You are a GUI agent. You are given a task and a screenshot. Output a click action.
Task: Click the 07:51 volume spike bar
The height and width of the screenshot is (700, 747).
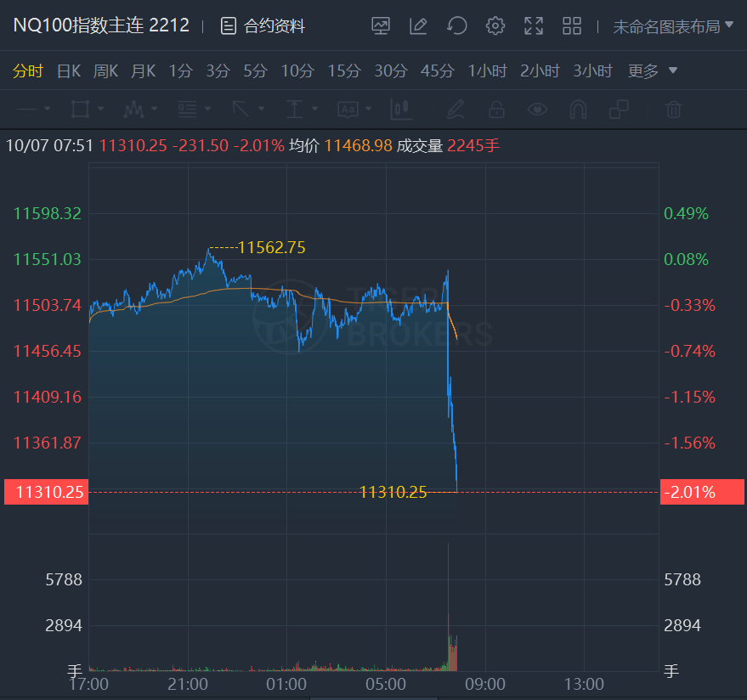tap(449, 607)
